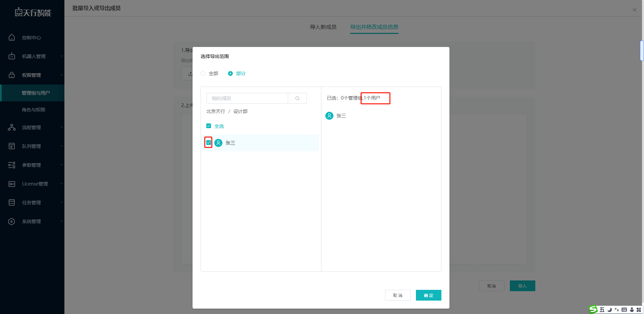This screenshot has width=644, height=314.
Task: Toggle the 全选 checkbox
Action: coord(209,126)
